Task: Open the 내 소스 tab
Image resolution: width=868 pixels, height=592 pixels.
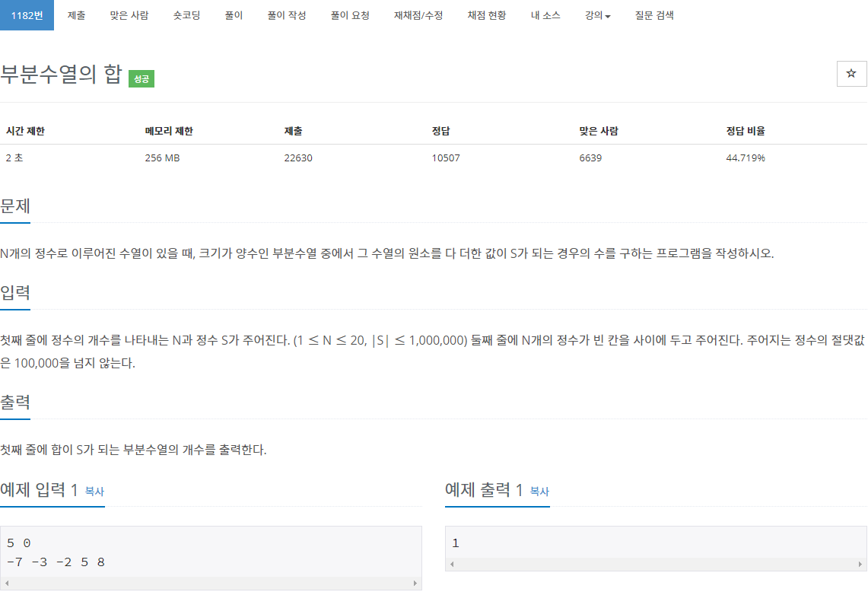Action: click(x=545, y=15)
